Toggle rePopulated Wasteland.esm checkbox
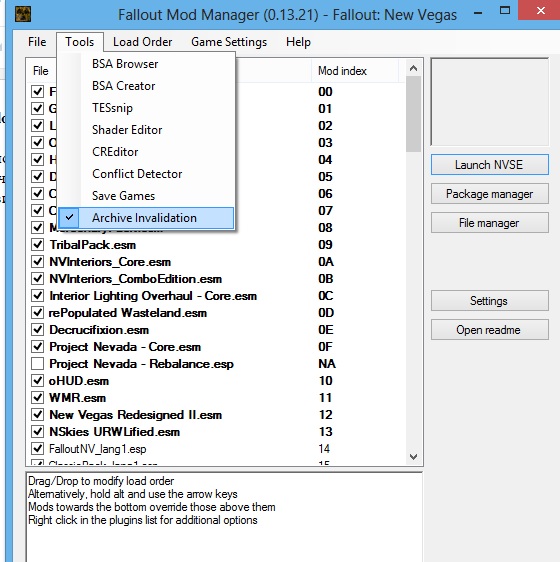This screenshot has height=562, width=560. pos(37,313)
